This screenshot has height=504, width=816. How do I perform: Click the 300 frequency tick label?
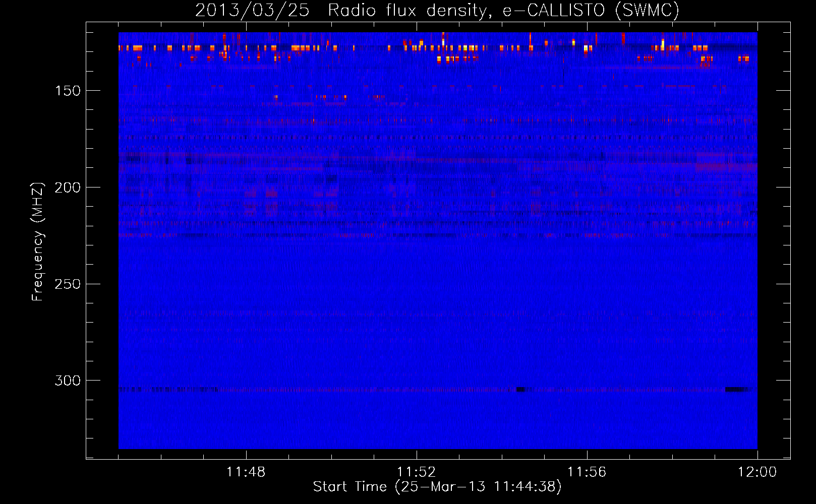coord(68,381)
